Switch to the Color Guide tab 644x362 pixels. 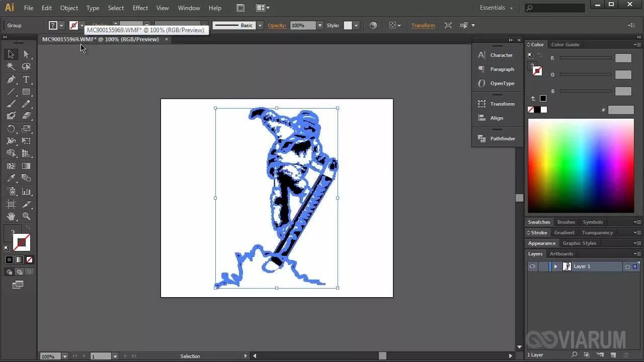[x=565, y=44]
